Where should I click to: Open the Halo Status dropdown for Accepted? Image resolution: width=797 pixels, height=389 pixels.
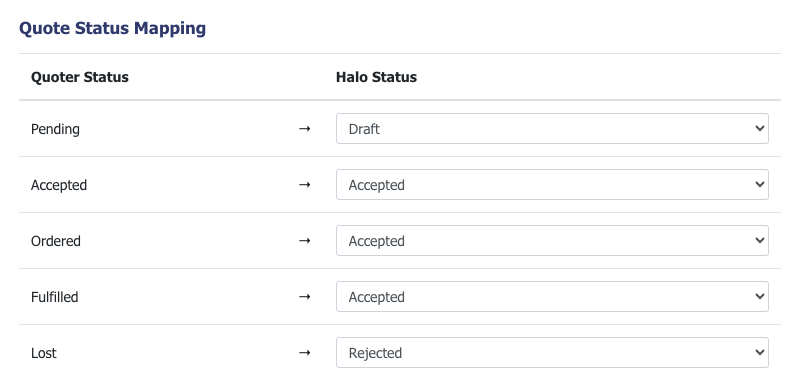click(552, 185)
